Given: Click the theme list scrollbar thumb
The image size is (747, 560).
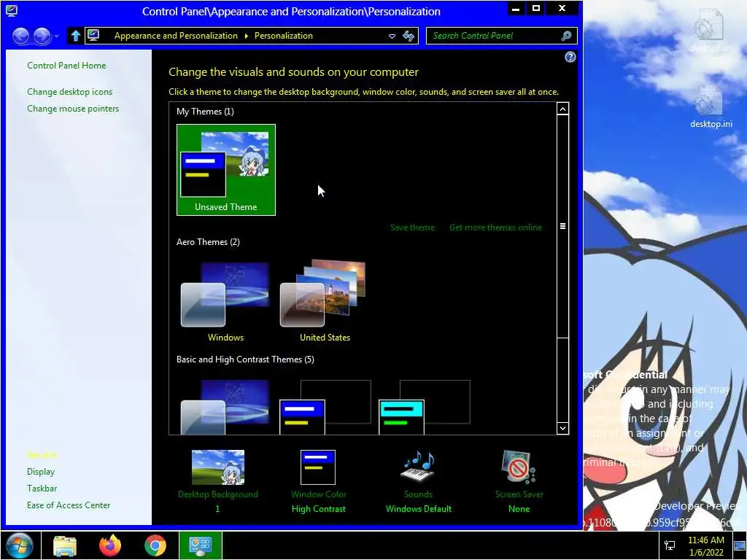Looking at the screenshot, I should (x=562, y=226).
